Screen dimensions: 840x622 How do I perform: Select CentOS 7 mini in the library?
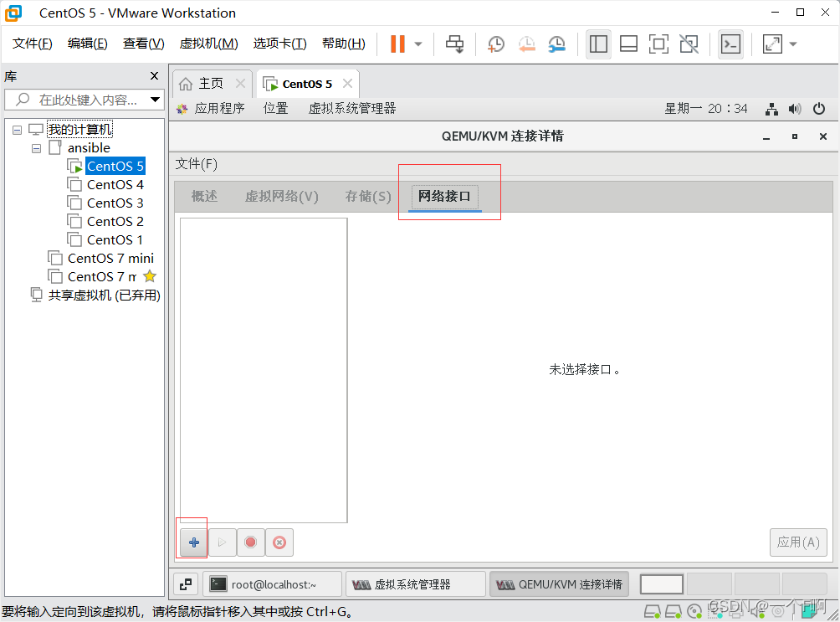pyautogui.click(x=110, y=259)
